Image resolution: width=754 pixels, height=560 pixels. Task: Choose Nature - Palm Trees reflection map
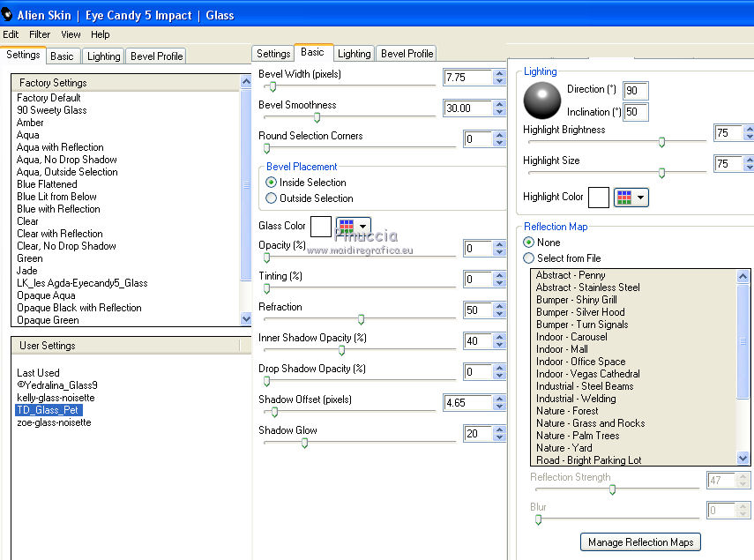click(578, 436)
